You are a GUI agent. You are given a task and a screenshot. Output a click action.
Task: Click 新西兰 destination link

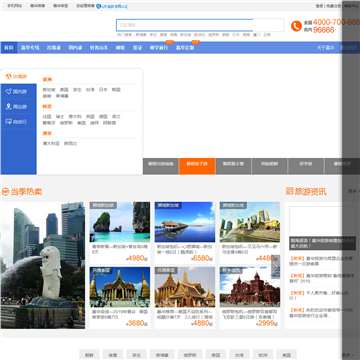click(71, 144)
